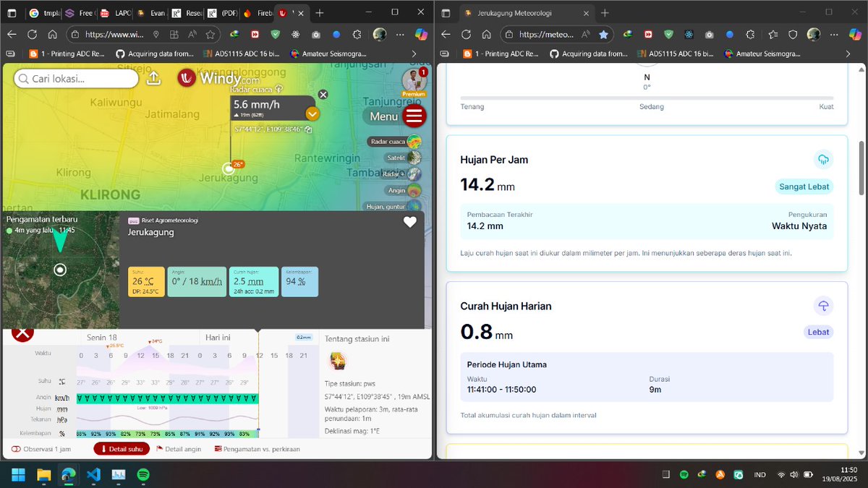868x488 pixels.
Task: Click blue bookmarked star in right browser address bar
Action: 603,34
